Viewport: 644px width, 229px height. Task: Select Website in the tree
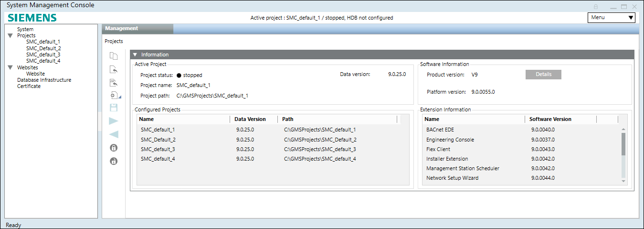(x=35, y=74)
